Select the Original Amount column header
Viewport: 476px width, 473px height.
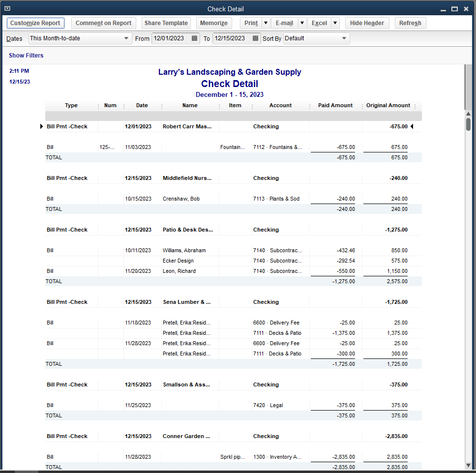[388, 105]
